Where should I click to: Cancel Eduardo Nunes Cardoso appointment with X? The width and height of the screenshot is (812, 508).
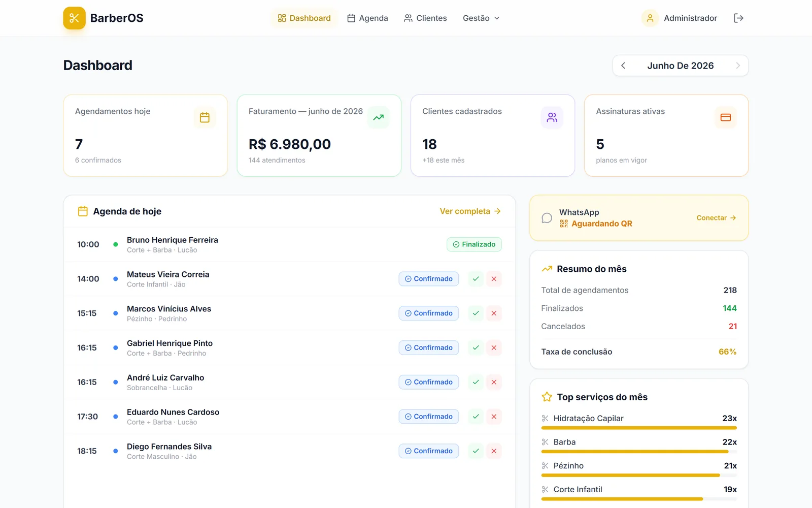(494, 417)
